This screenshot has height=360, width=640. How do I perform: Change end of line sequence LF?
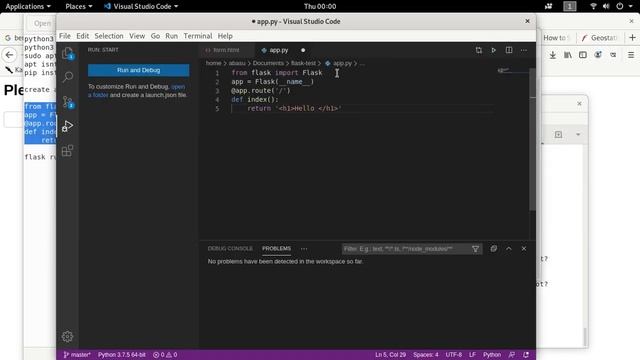pyautogui.click(x=472, y=355)
